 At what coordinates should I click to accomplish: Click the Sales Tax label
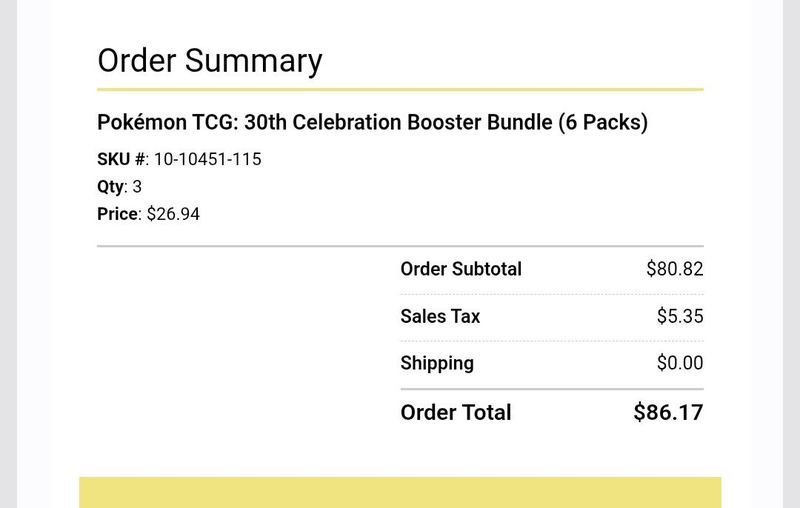[440, 316]
